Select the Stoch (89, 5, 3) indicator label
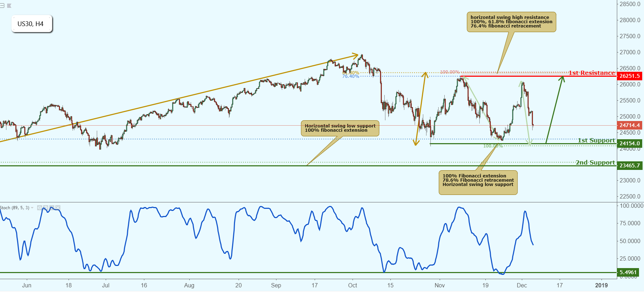 tap(15, 208)
